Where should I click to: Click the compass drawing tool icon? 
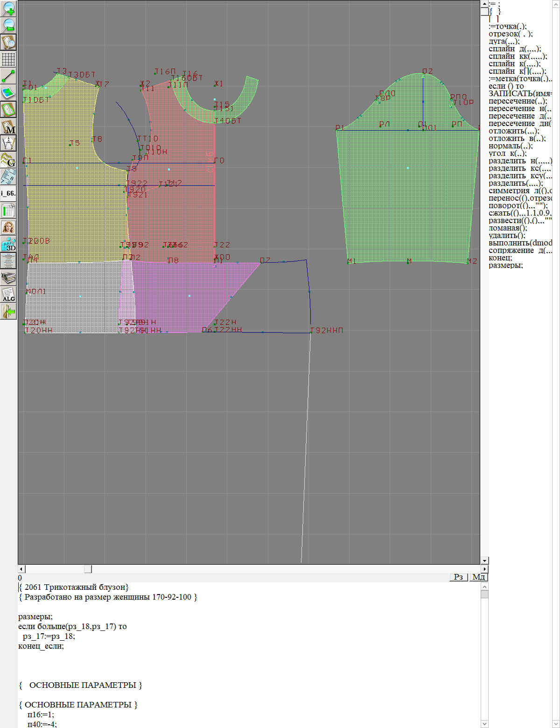(x=9, y=143)
